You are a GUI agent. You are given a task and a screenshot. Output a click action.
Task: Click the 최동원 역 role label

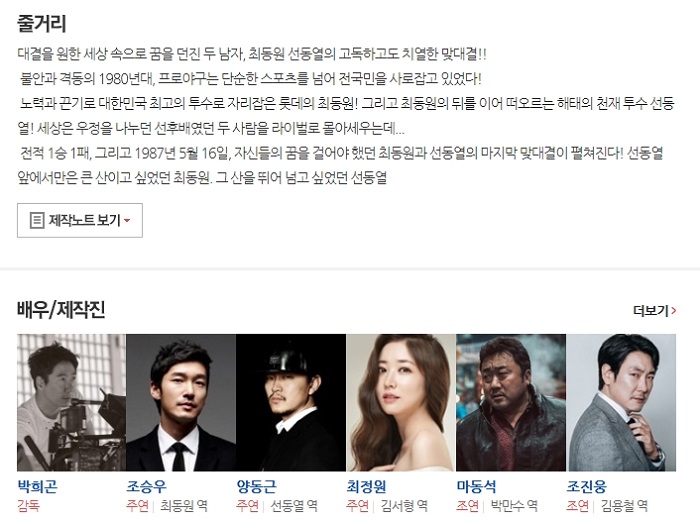pyautogui.click(x=184, y=506)
